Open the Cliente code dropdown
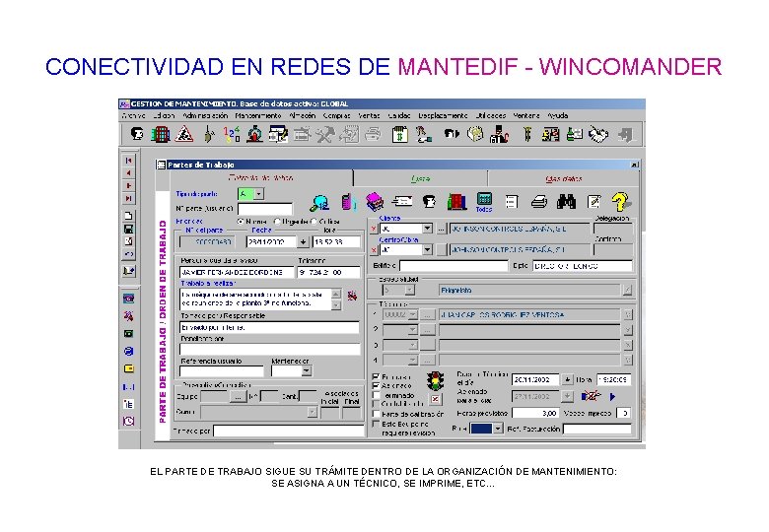The width and height of the screenshot is (769, 532). click(x=427, y=229)
